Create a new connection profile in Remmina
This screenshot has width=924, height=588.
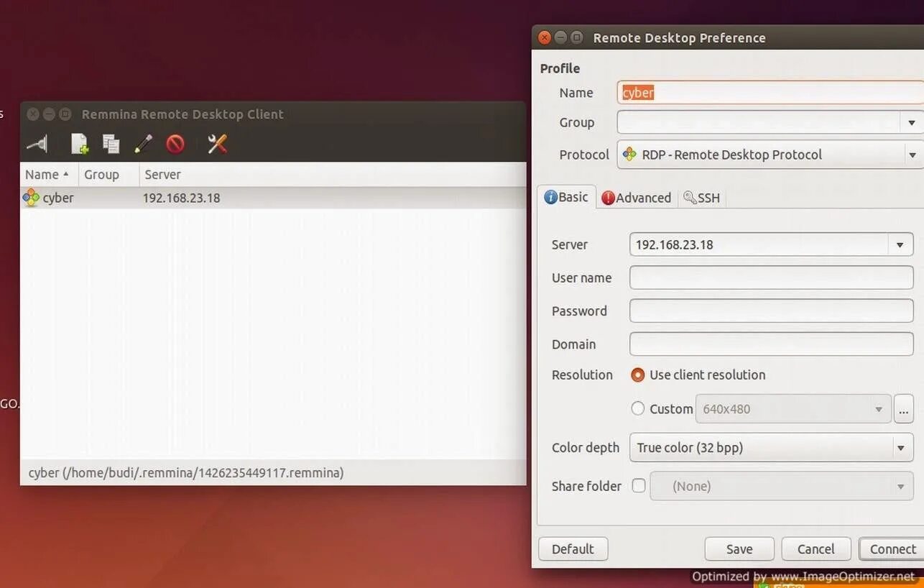pos(79,144)
